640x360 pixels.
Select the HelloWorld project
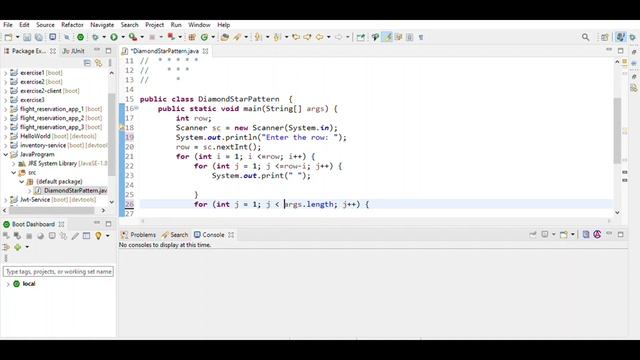53,136
